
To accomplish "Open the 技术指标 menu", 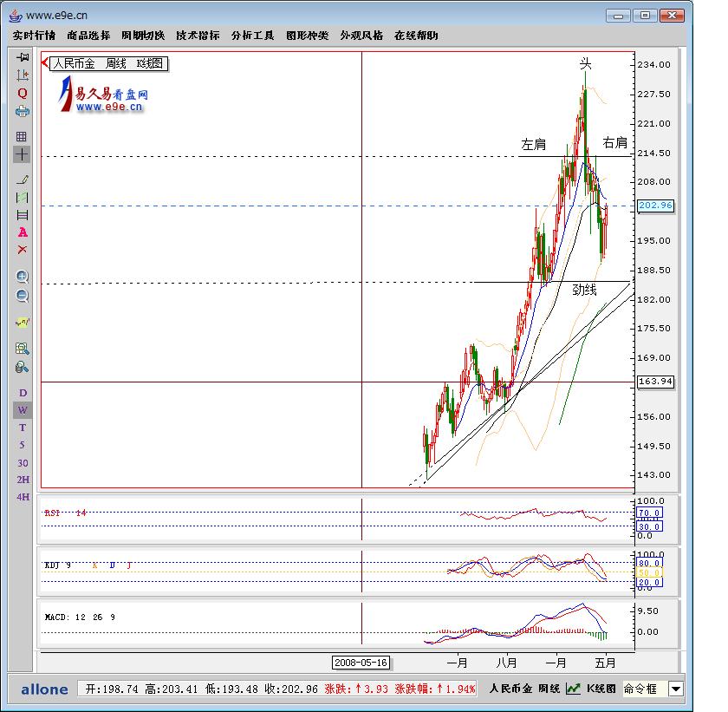I will coord(198,36).
